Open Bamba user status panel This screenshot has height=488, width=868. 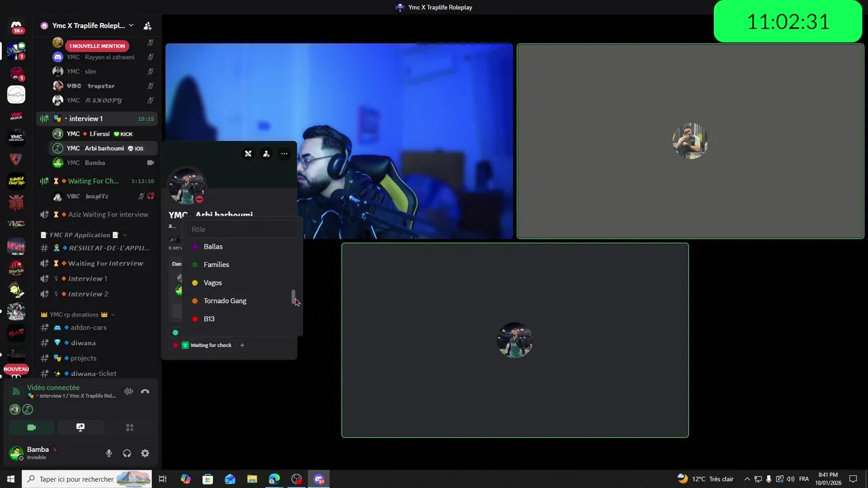tap(42, 453)
